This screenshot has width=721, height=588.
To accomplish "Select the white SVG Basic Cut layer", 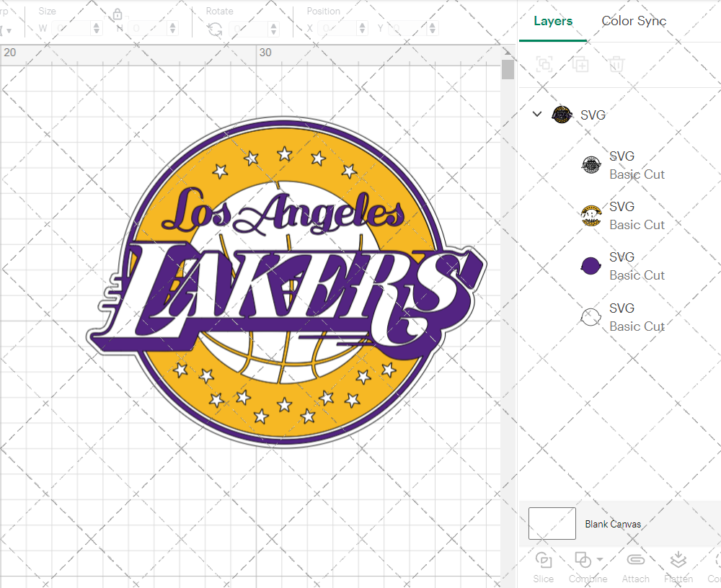I will click(623, 317).
